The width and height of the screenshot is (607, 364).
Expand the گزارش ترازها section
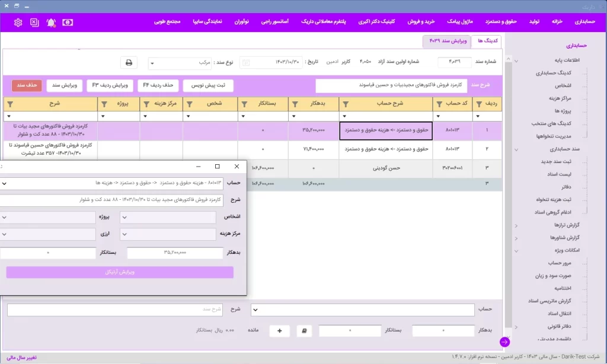coord(516,225)
